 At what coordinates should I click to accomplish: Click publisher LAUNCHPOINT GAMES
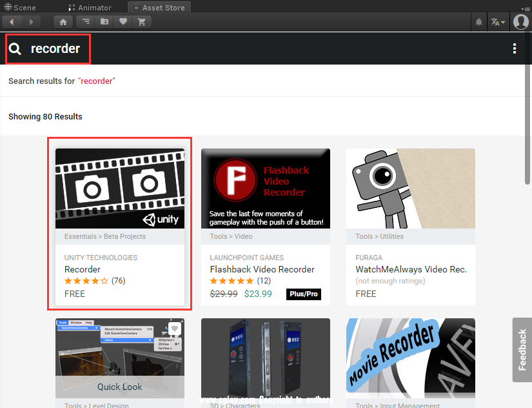coord(247,258)
